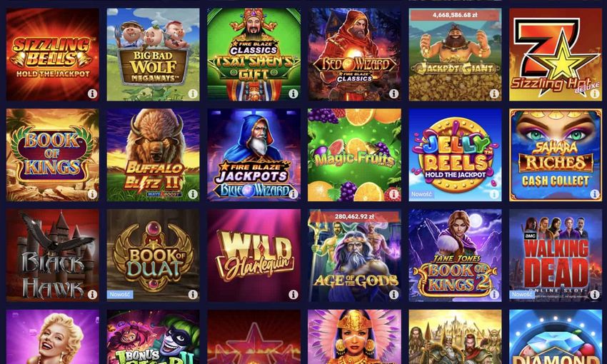This screenshot has width=607, height=364.
Task: Open info icon on Jackpot Giant tile
Action: 494,93
